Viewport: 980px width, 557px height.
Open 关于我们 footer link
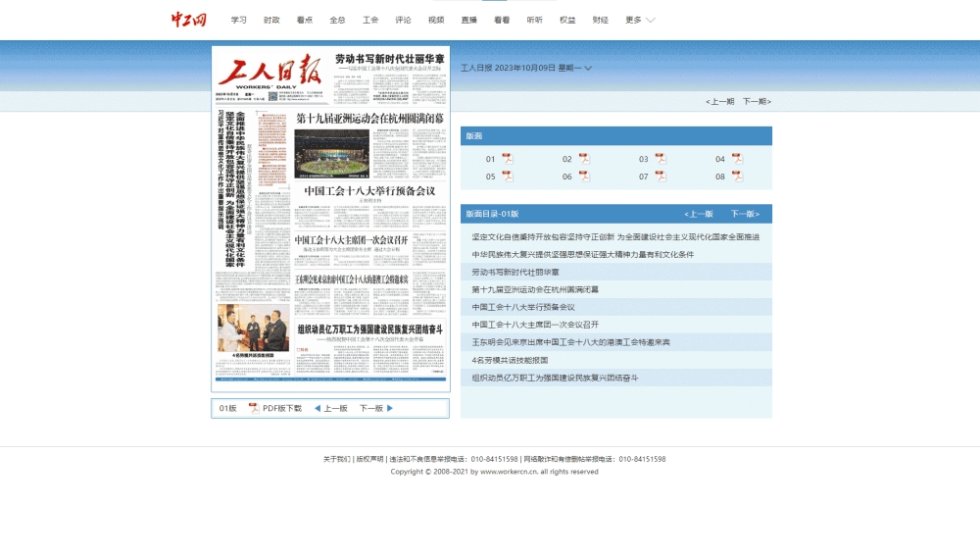[337, 459]
